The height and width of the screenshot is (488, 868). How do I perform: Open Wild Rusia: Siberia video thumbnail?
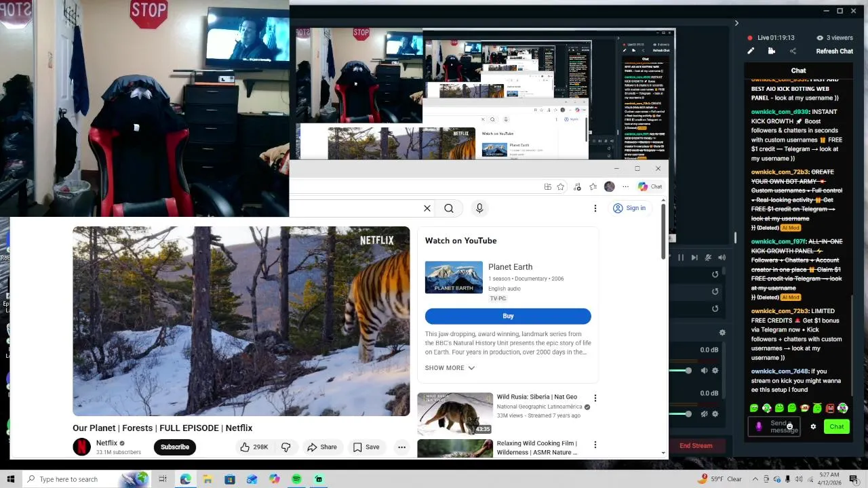(x=455, y=413)
